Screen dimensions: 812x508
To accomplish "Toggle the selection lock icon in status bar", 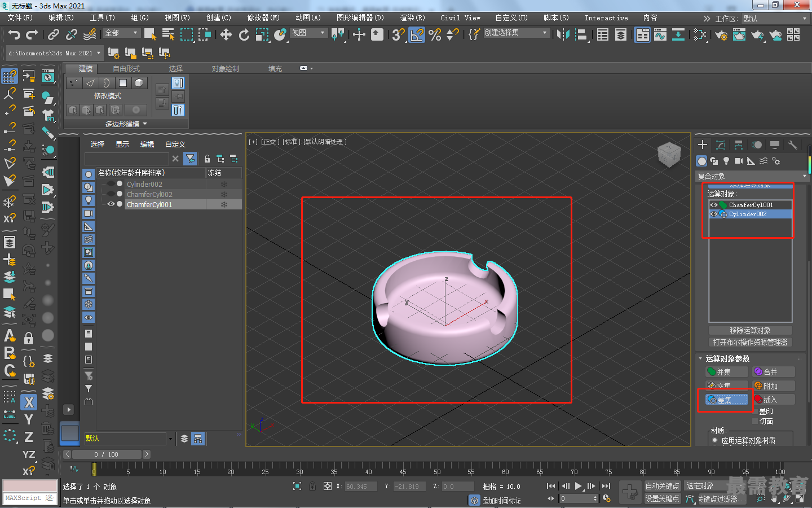I will tap(312, 486).
